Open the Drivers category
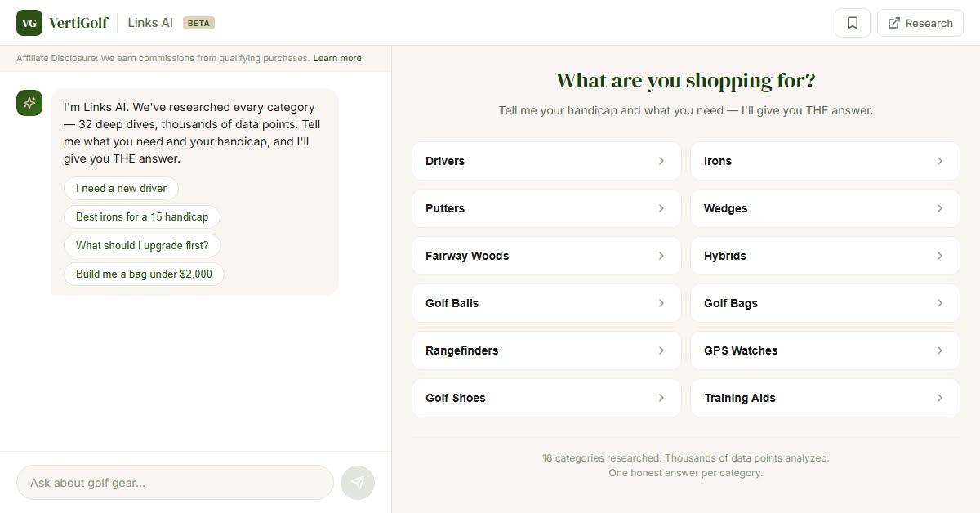Screen dimensions: 980x513 pos(546,161)
